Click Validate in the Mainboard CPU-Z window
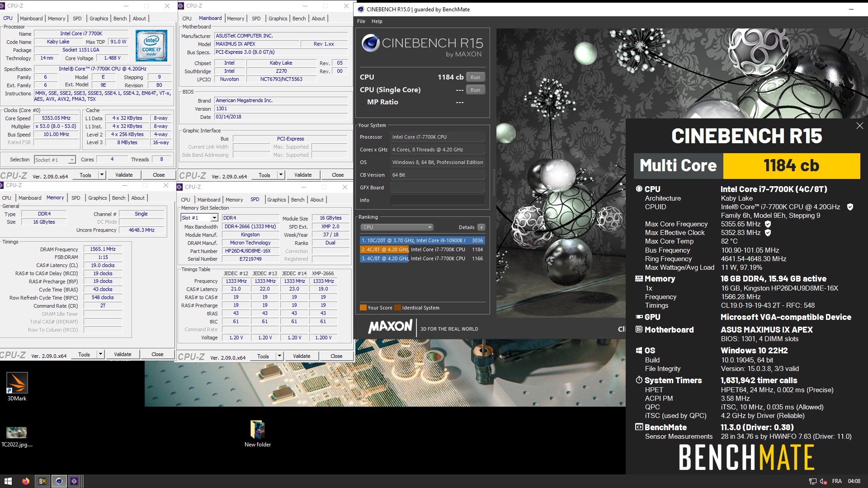 (x=303, y=175)
